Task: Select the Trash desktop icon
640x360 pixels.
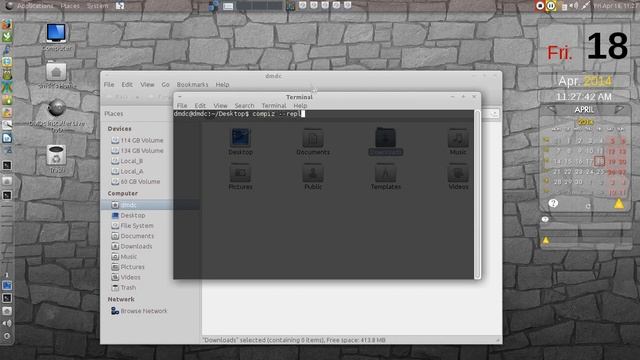Action: (56, 159)
